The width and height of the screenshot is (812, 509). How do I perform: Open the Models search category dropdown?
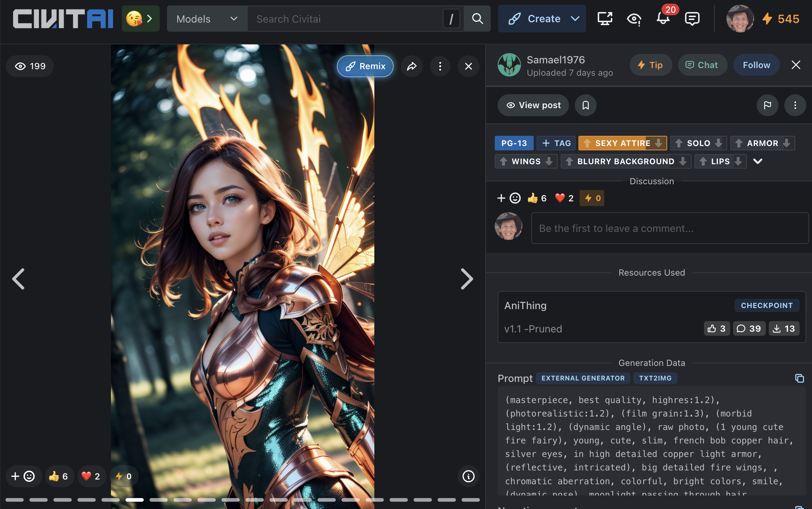click(207, 19)
